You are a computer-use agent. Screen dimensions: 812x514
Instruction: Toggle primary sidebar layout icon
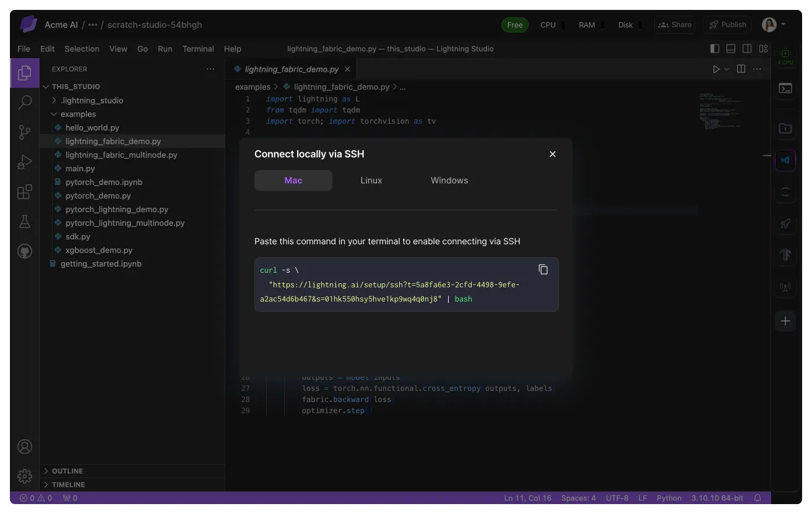coord(715,48)
